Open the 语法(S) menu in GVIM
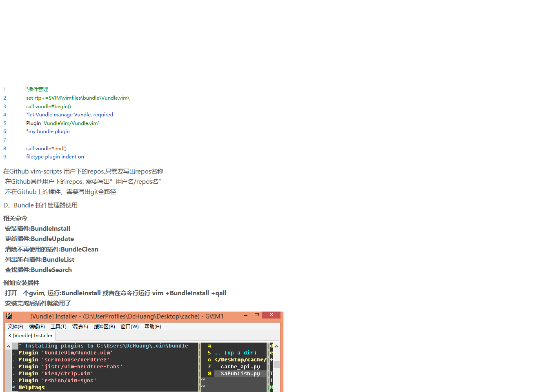534x392 pixels. pyautogui.click(x=80, y=327)
